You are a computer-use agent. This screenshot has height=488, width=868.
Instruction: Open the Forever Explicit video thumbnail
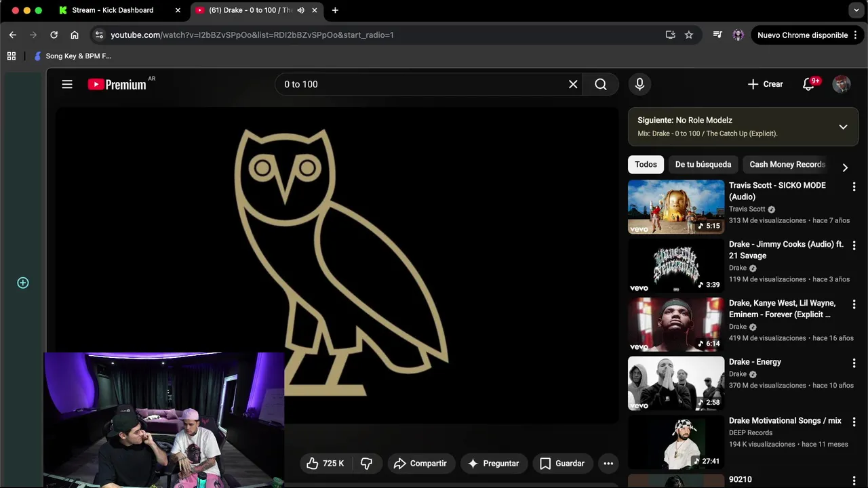click(x=676, y=325)
